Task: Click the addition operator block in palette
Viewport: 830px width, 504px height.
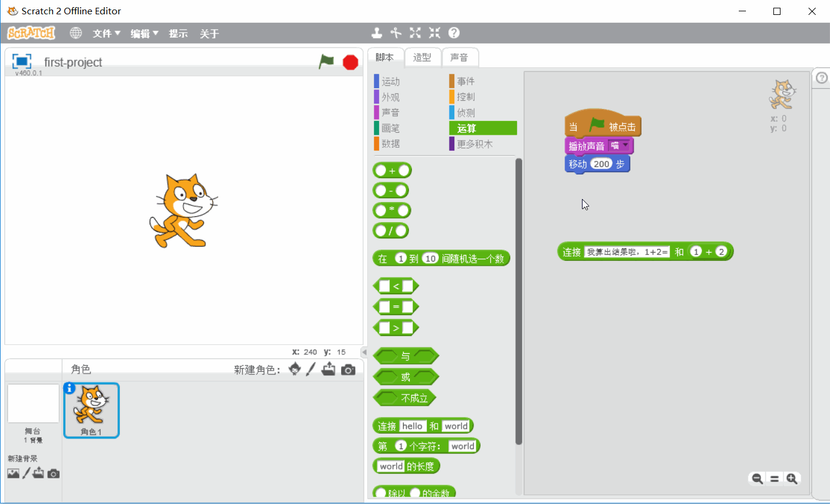Action: click(x=392, y=170)
